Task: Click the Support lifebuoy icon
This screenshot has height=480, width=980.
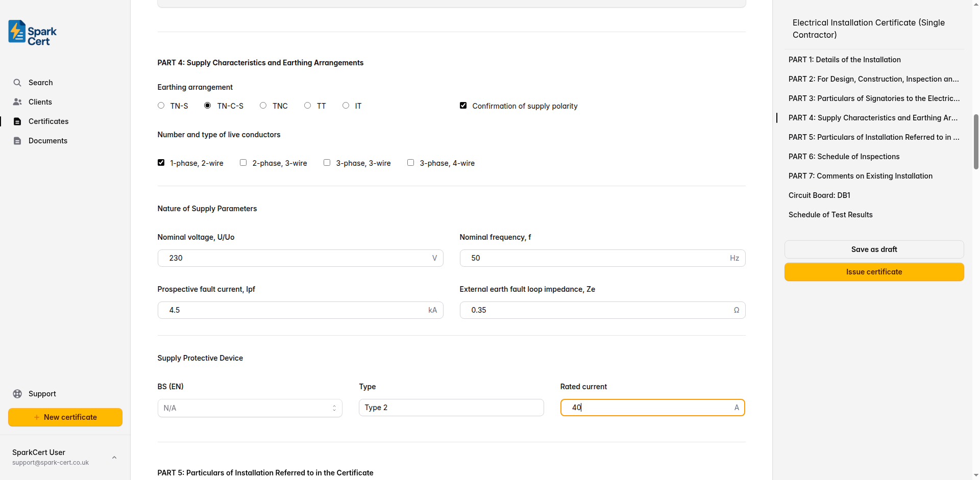Action: pyautogui.click(x=17, y=394)
